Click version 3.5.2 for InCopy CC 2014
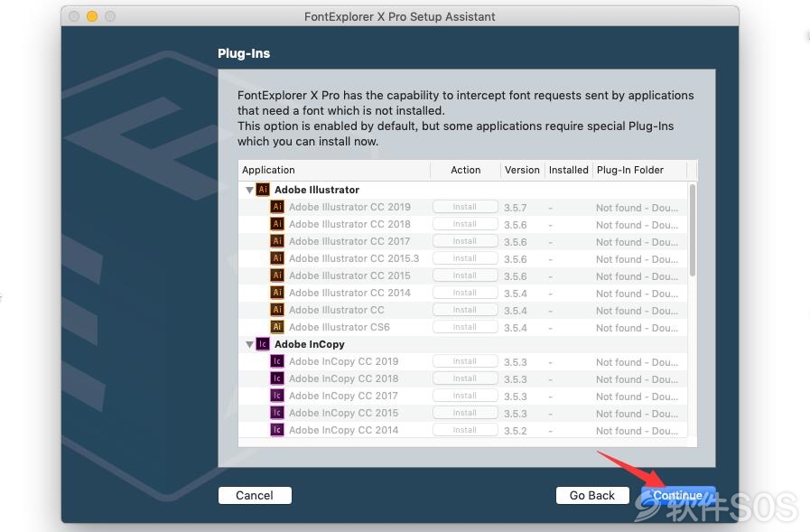 click(x=516, y=431)
